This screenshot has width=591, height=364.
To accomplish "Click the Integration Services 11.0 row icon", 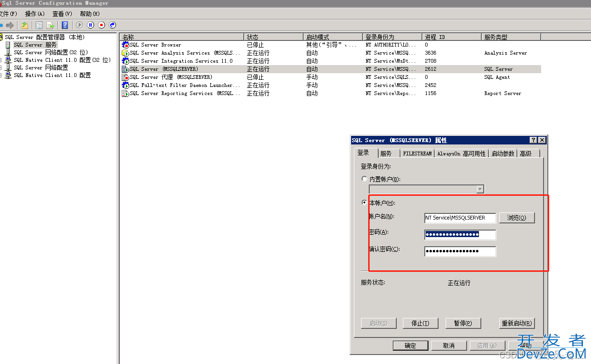I will pyautogui.click(x=125, y=61).
